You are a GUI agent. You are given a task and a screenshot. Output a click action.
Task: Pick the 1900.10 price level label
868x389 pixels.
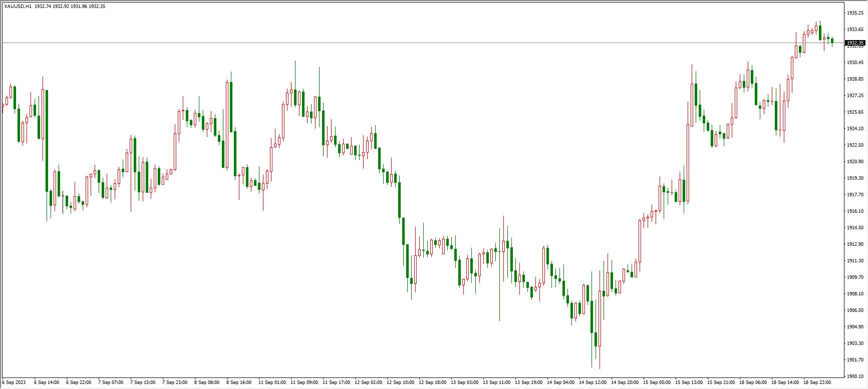(x=855, y=376)
